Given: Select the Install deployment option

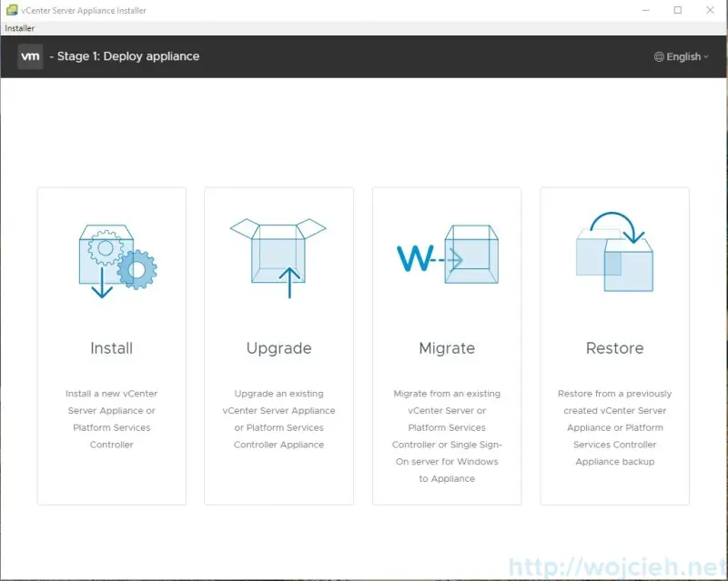Looking at the screenshot, I should point(109,346).
